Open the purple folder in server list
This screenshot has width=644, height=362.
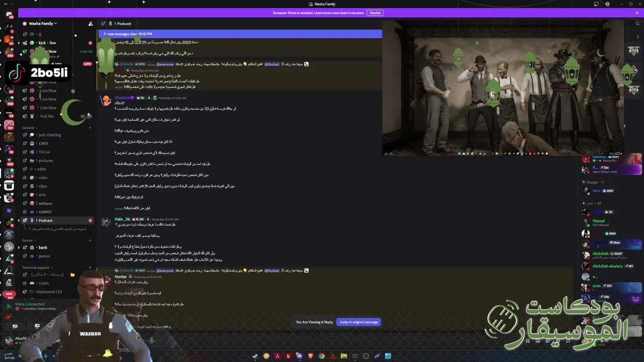click(x=9, y=210)
